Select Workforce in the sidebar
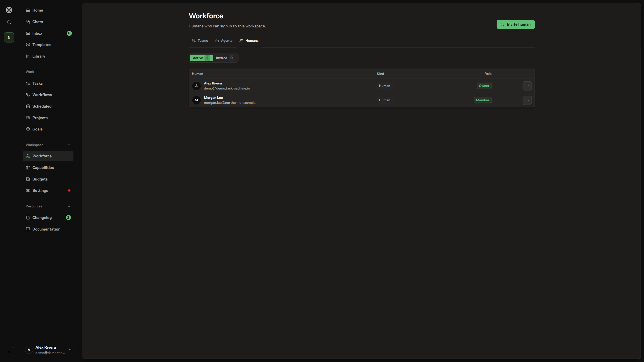The image size is (644, 362). coord(48,156)
